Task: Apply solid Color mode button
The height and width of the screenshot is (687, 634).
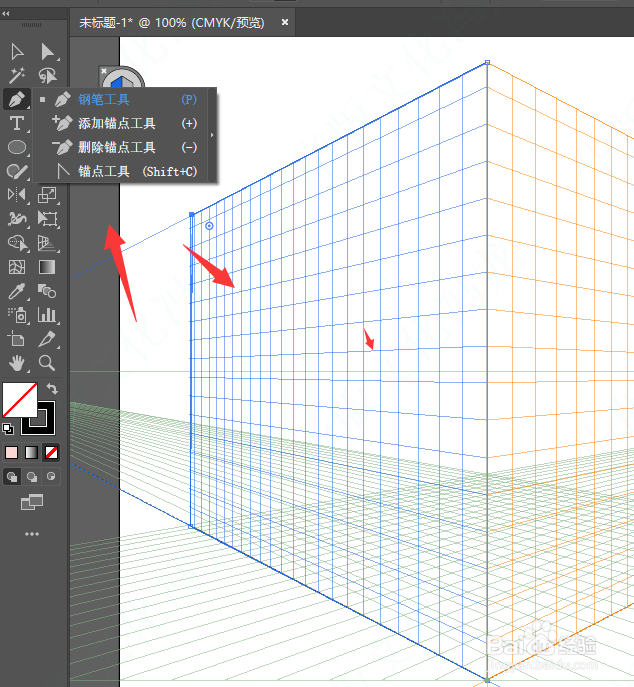Action: tap(12, 453)
